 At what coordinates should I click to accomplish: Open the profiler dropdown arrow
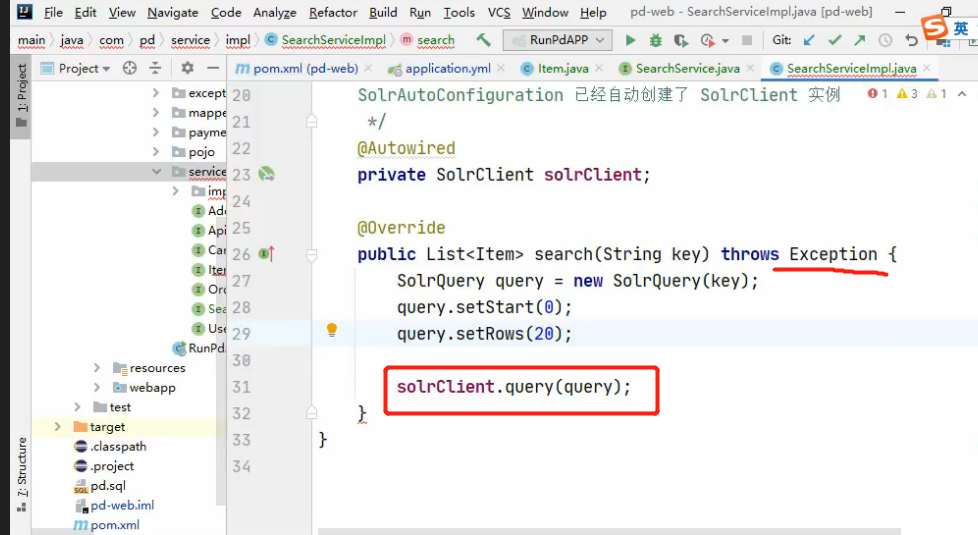pos(725,41)
